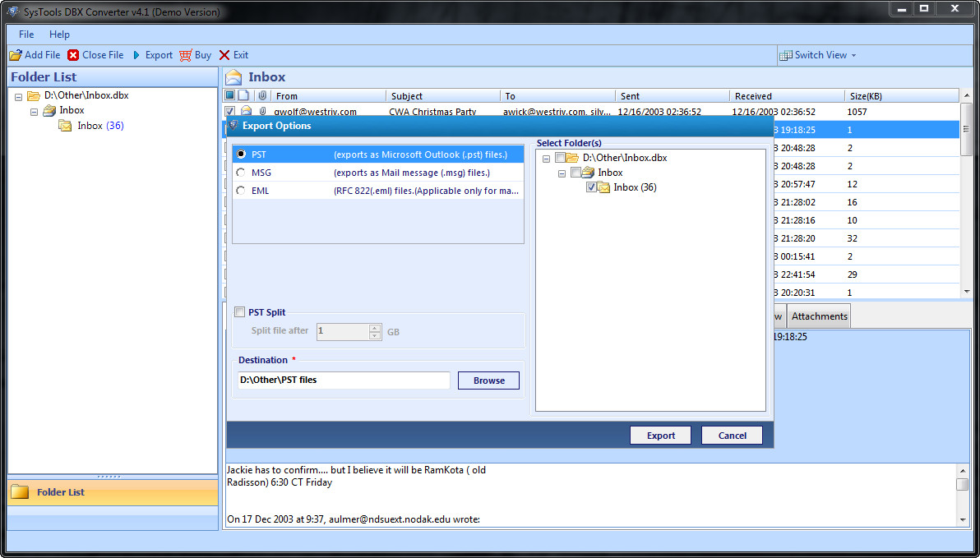The height and width of the screenshot is (558, 980).
Task: Collapse the Inbox node in the Folder List tree
Action: click(35, 111)
